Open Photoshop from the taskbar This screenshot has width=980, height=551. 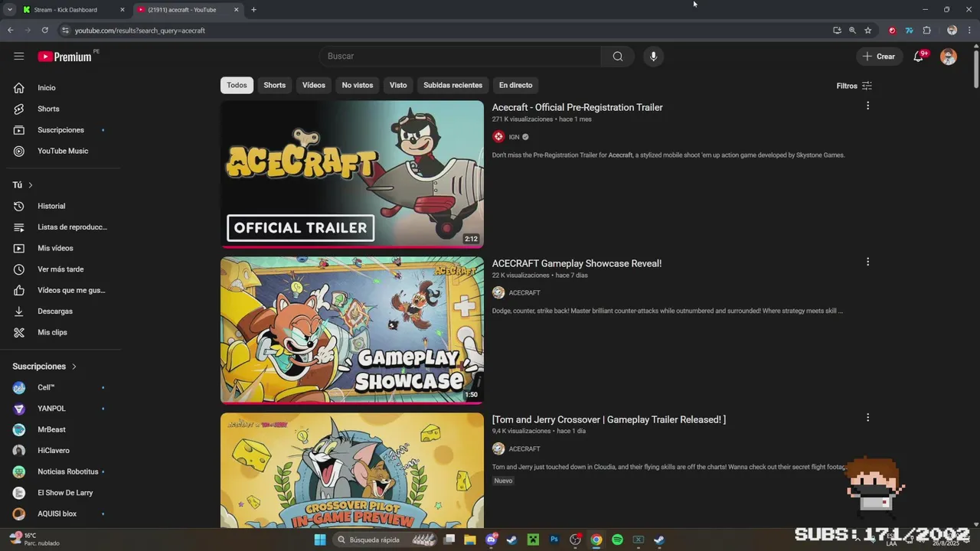pyautogui.click(x=554, y=540)
